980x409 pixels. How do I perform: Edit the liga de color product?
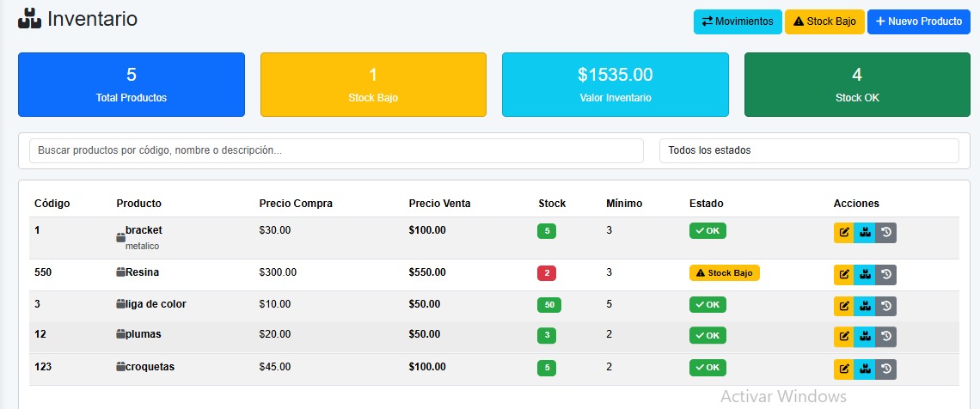(x=843, y=307)
